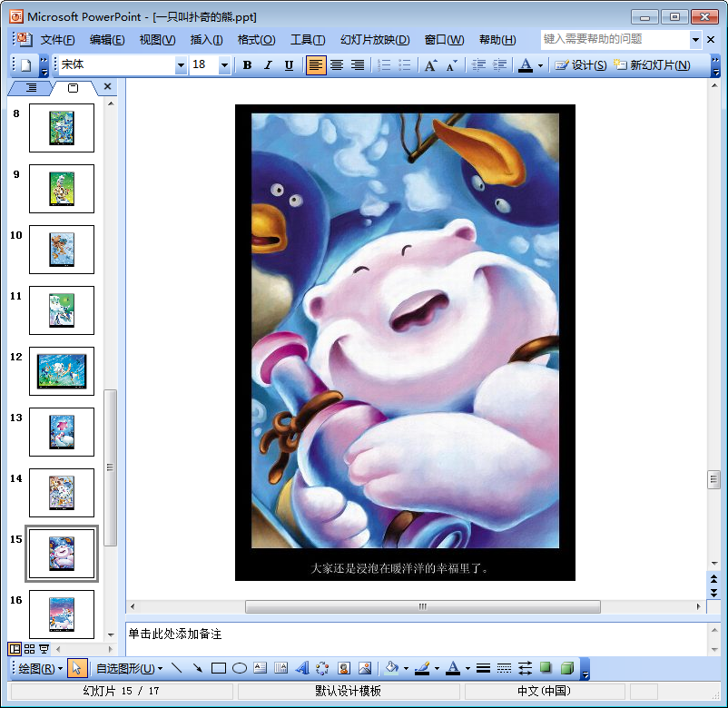Apply Fill Color paint bucket
This screenshot has height=708, width=728.
point(391,669)
